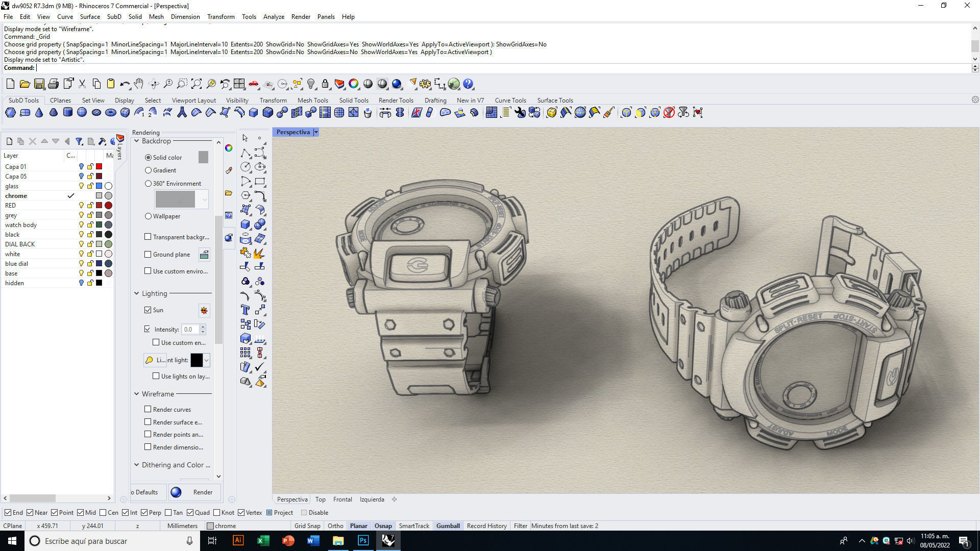980x551 pixels.
Task: Open the Render menu
Action: pos(301,17)
